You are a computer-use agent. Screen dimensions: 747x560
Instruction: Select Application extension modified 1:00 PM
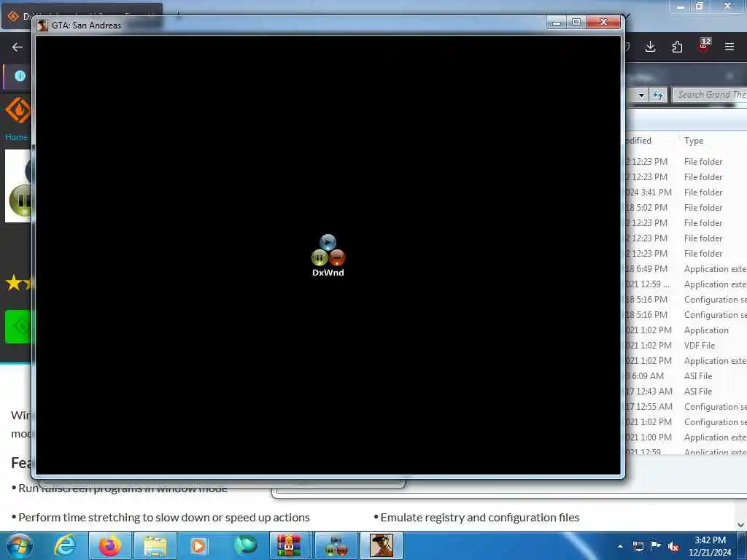(x=686, y=437)
